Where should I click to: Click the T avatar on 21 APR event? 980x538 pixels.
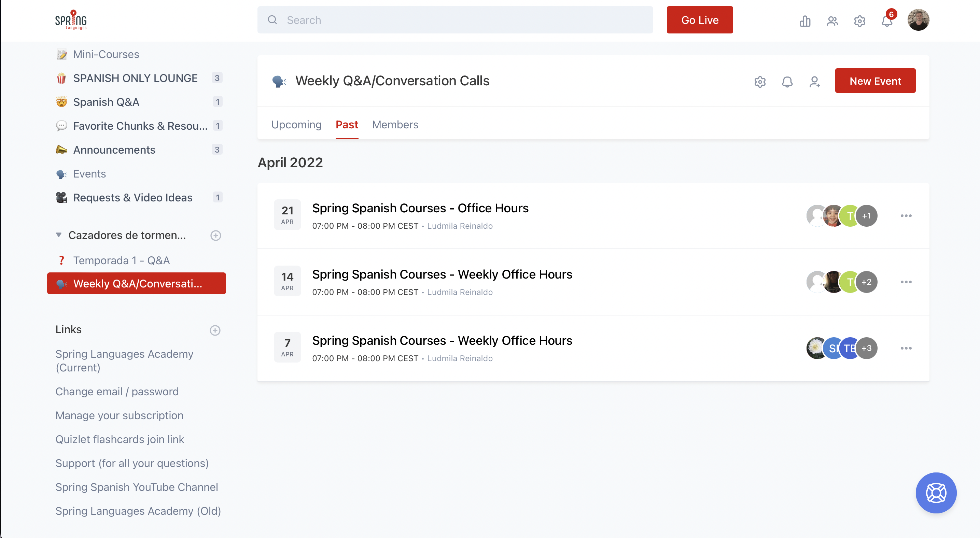coord(849,216)
